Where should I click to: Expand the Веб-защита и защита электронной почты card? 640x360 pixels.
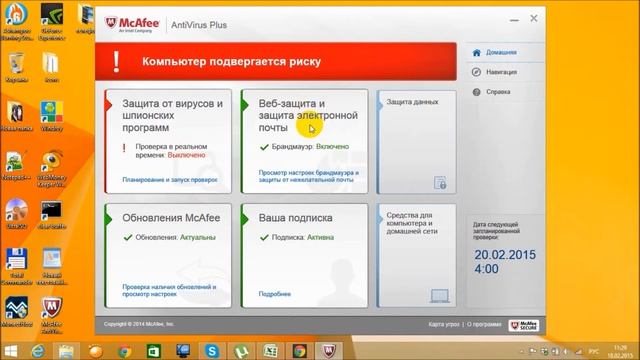tap(304, 141)
